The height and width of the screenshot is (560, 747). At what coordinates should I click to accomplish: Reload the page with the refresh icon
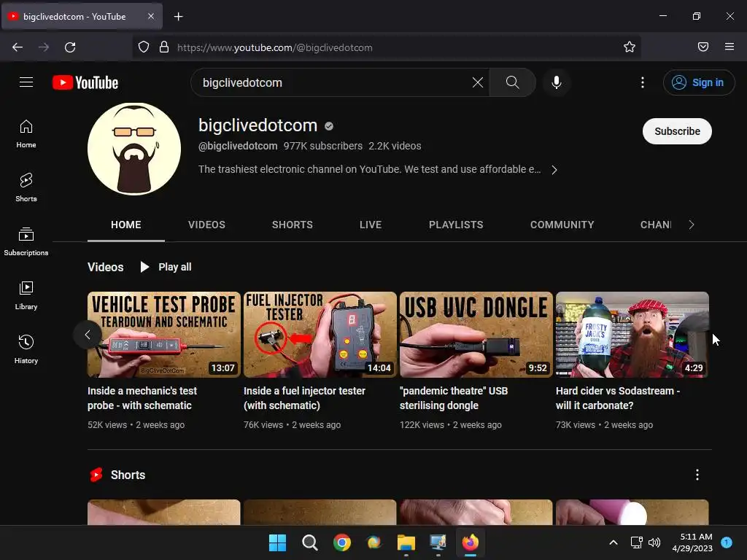[x=70, y=47]
